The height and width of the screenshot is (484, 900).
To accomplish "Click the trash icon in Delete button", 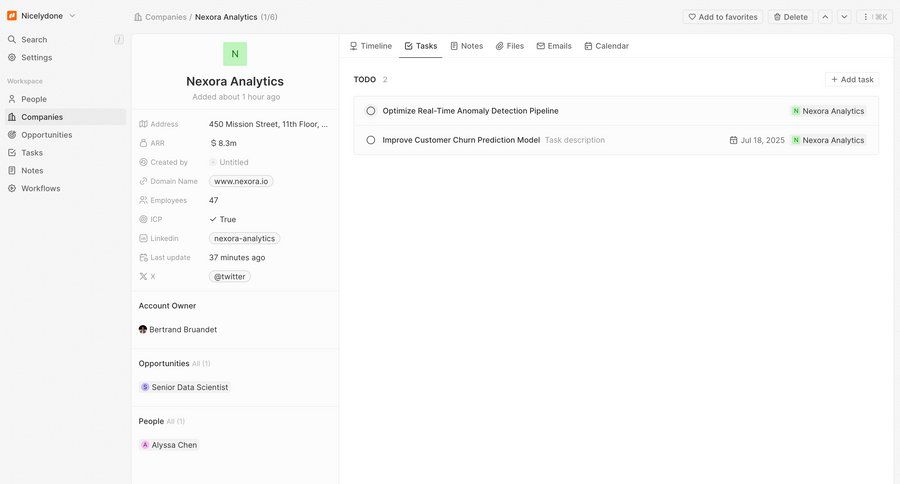I will pyautogui.click(x=777, y=17).
